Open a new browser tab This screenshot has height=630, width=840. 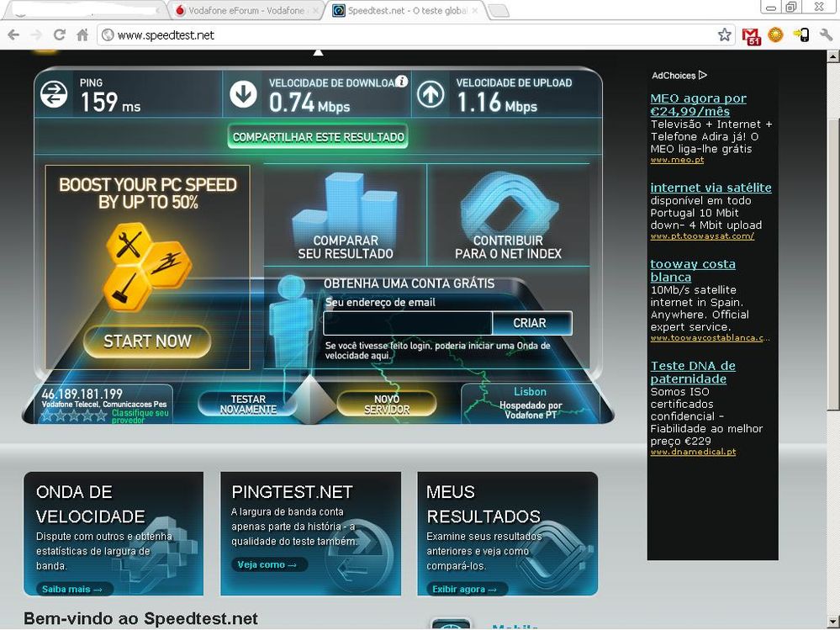tap(499, 11)
